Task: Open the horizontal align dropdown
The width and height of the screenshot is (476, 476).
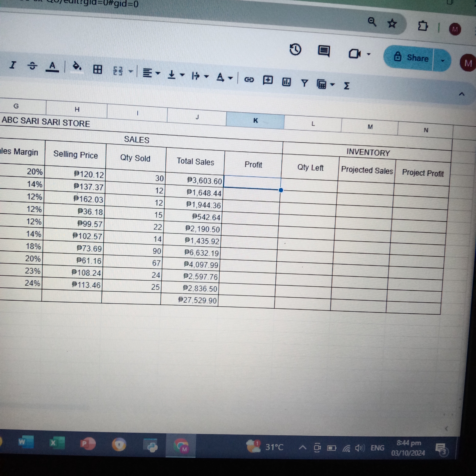Action: coord(151,73)
